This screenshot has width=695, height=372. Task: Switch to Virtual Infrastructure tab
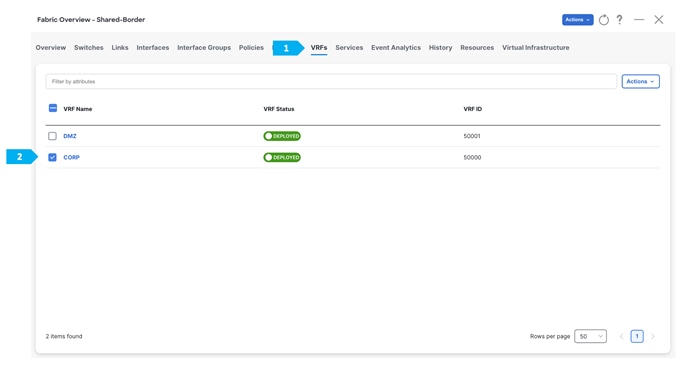[535, 47]
